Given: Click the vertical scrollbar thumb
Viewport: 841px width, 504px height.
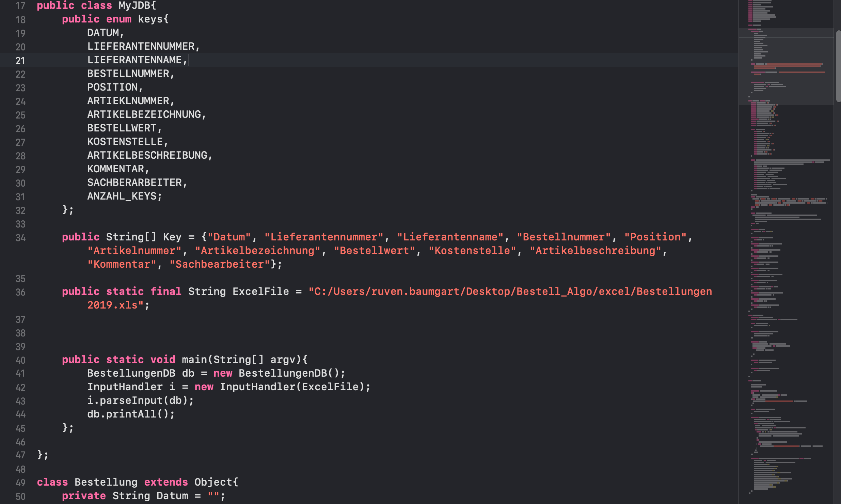Looking at the screenshot, I should pyautogui.click(x=838, y=66).
